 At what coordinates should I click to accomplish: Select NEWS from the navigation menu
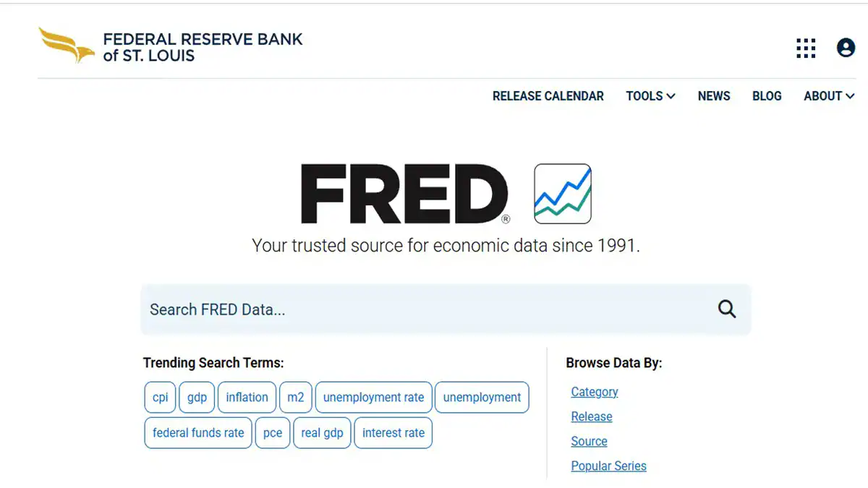pyautogui.click(x=714, y=96)
